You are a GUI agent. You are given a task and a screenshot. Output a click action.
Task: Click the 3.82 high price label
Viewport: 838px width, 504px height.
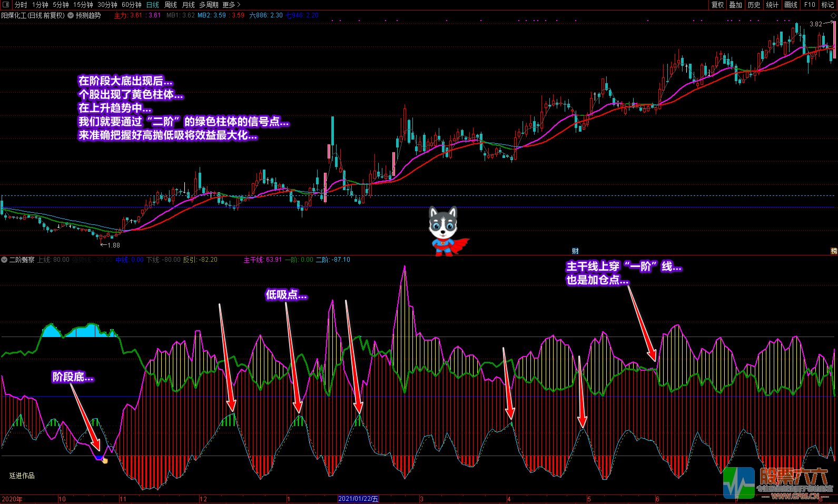pos(815,24)
